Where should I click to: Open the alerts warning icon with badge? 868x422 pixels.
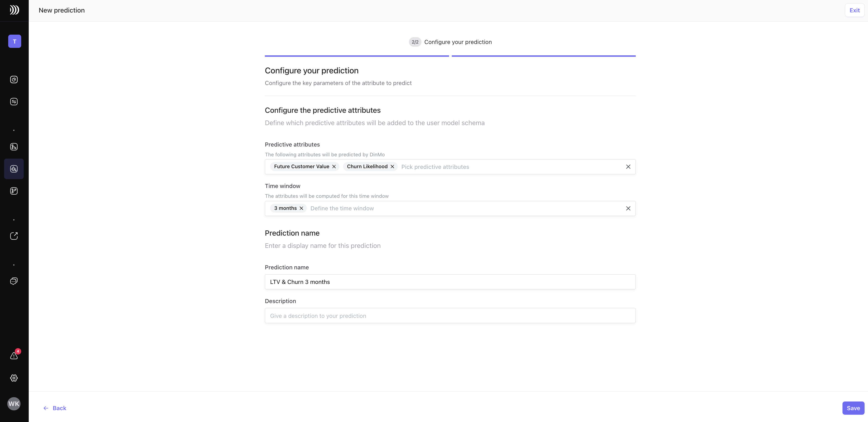pos(14,356)
